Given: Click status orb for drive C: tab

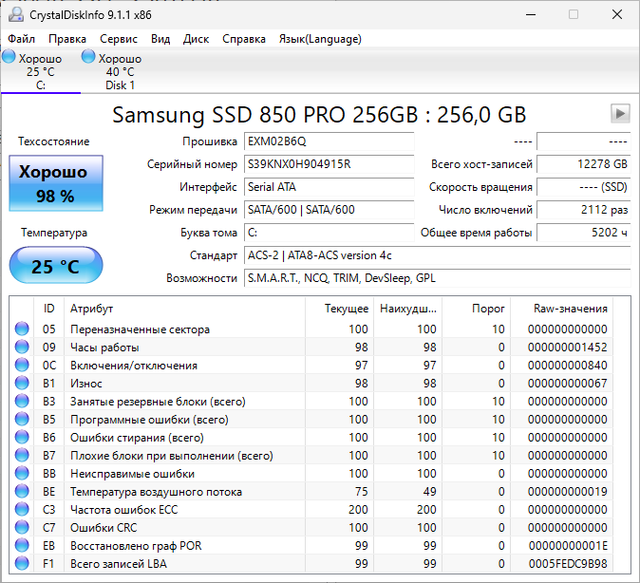Looking at the screenshot, I should (9, 57).
